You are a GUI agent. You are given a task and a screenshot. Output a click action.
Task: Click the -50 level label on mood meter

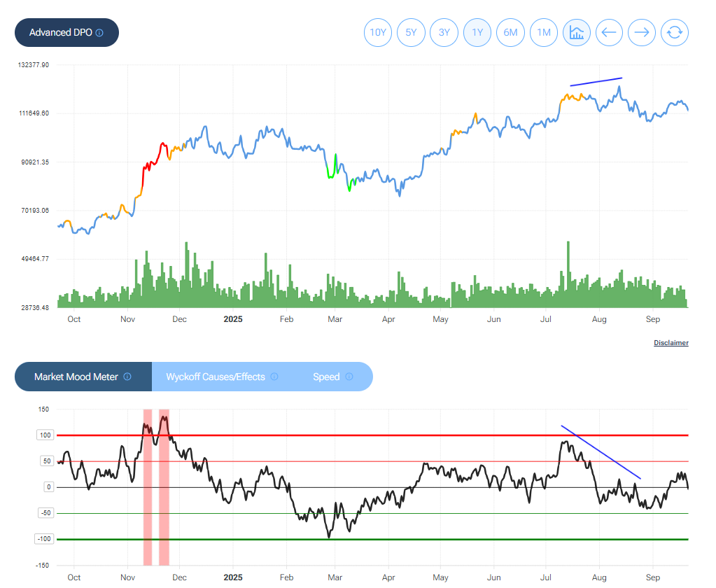pyautogui.click(x=45, y=513)
